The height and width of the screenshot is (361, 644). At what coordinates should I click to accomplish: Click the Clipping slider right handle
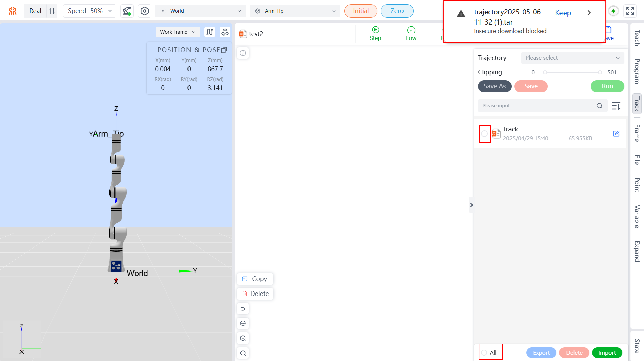pos(600,72)
